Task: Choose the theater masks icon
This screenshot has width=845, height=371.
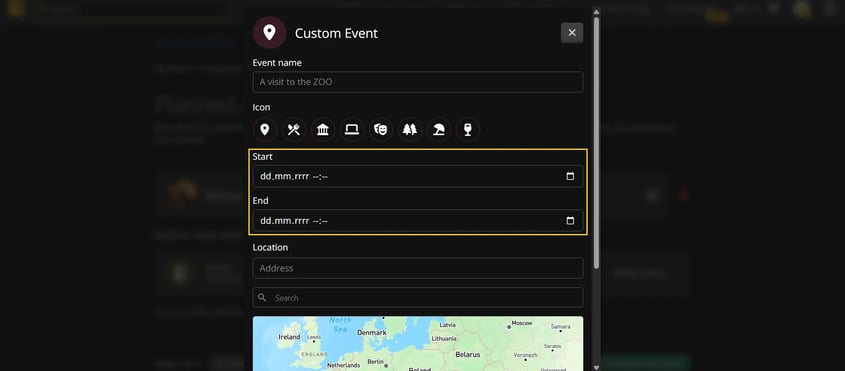Action: (381, 130)
